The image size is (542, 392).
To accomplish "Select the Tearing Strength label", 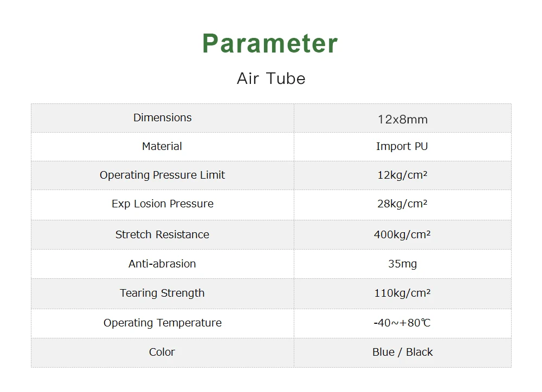I will (162, 293).
